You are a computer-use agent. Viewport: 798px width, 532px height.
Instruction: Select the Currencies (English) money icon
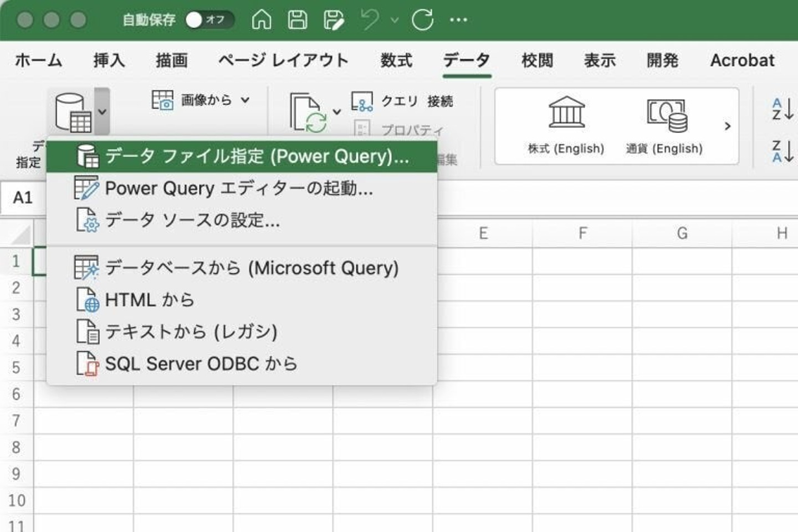[667, 115]
